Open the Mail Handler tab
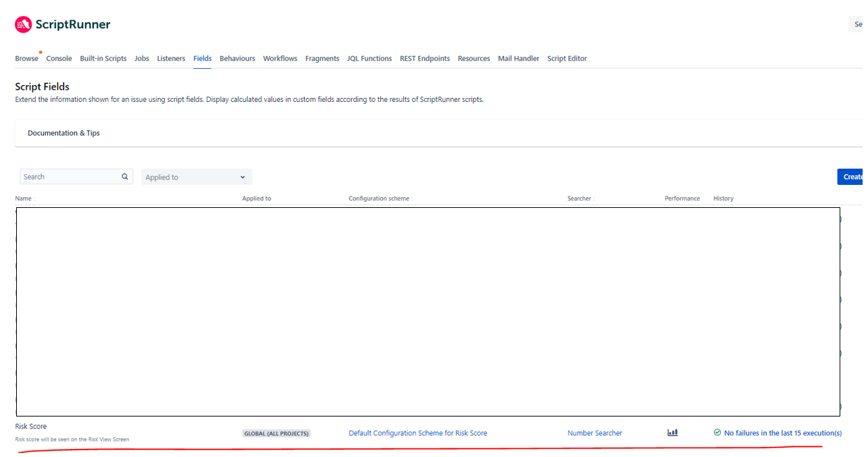Screen dimensions: 868x457 click(519, 59)
